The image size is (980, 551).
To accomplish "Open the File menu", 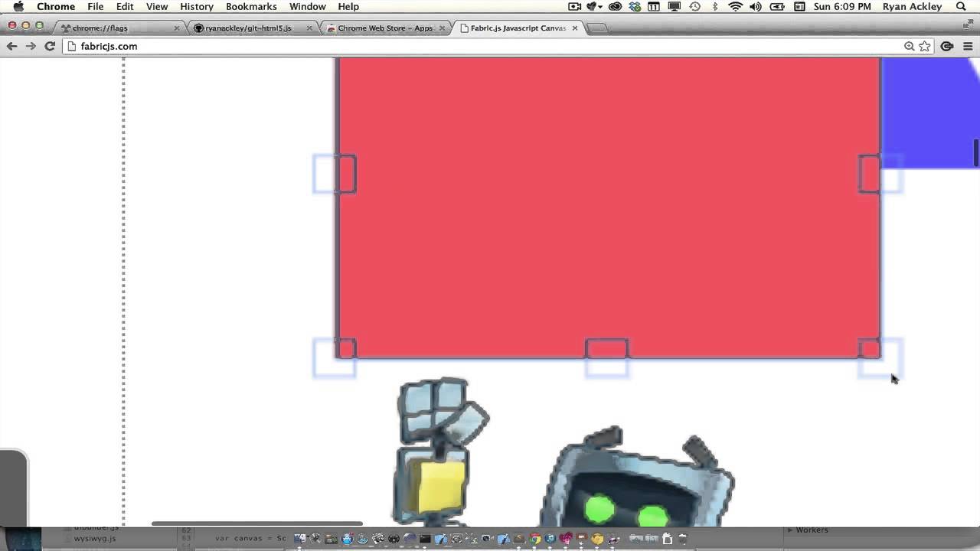I will (95, 6).
